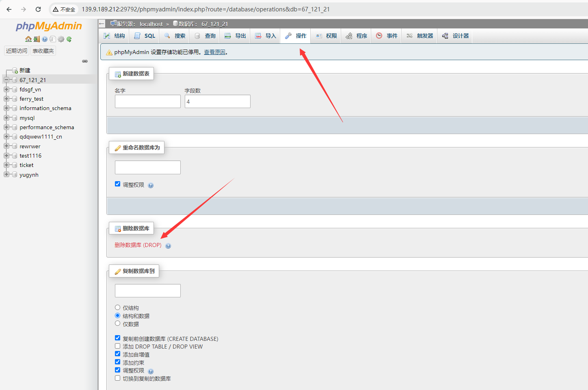588x390 pixels.
Task: Click the 字段数 input field
Action: click(x=218, y=102)
